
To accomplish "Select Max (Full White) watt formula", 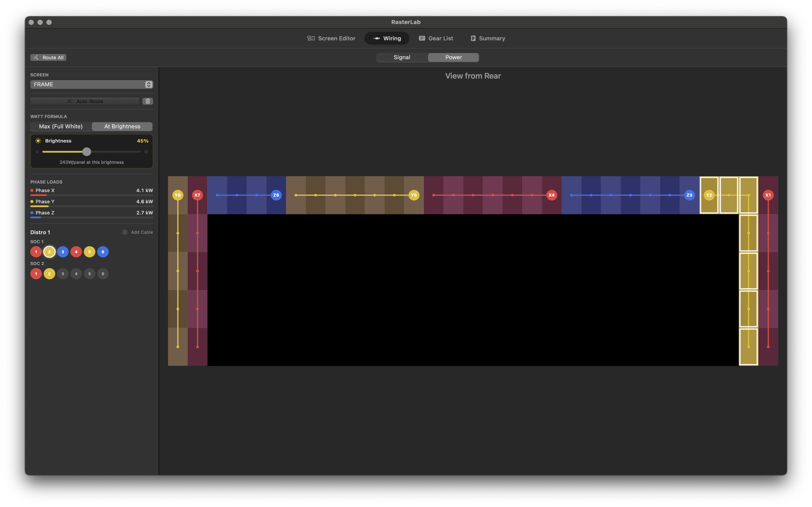I will 61,126.
